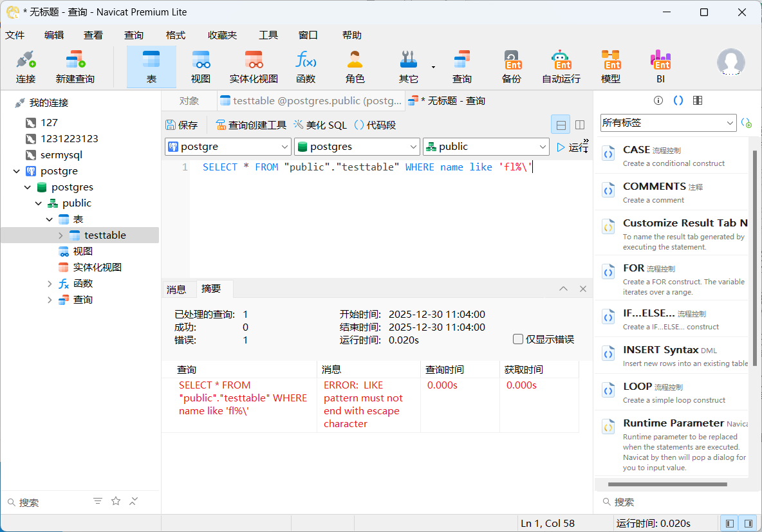Enable the 仅显示错误 checkbox
This screenshot has height=532, width=762.
tap(518, 339)
